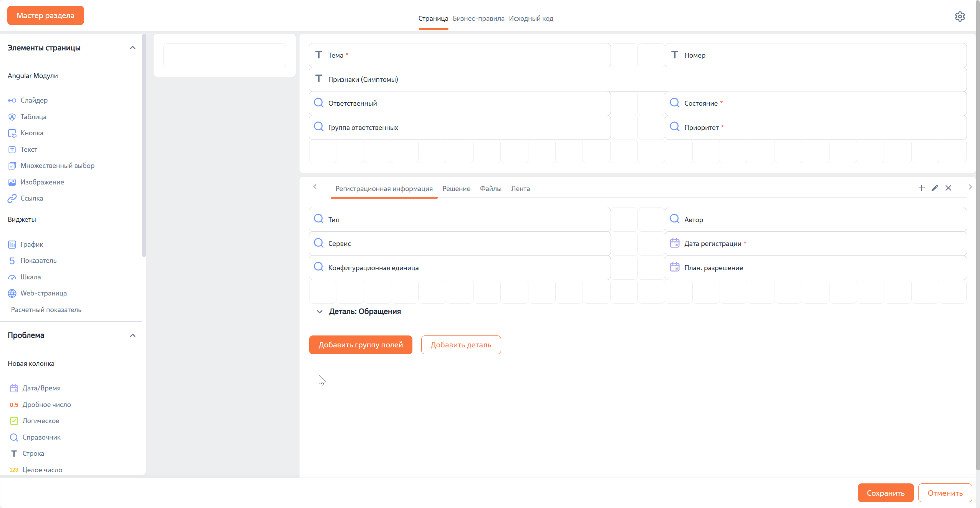The height and width of the screenshot is (508, 980).
Task: Choose the Изображение image element
Action: coord(12,182)
